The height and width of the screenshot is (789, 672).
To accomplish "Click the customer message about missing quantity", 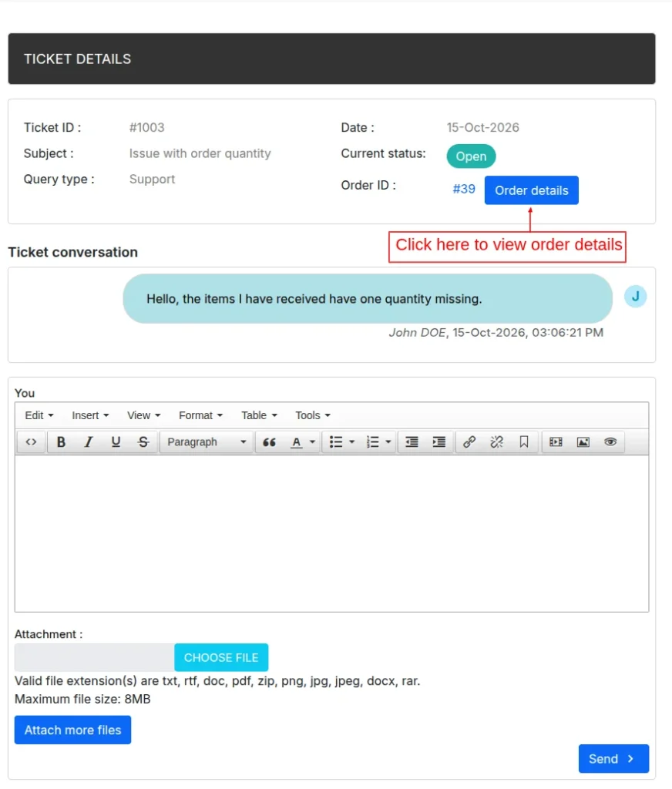I will [368, 299].
